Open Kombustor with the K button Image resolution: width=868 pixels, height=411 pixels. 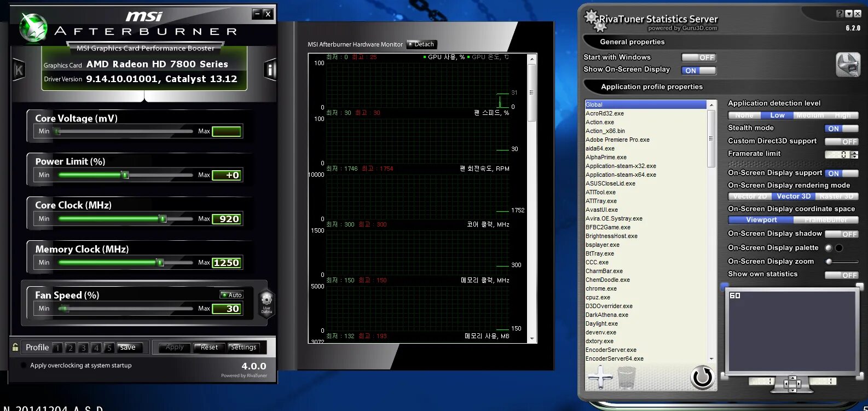coord(19,70)
